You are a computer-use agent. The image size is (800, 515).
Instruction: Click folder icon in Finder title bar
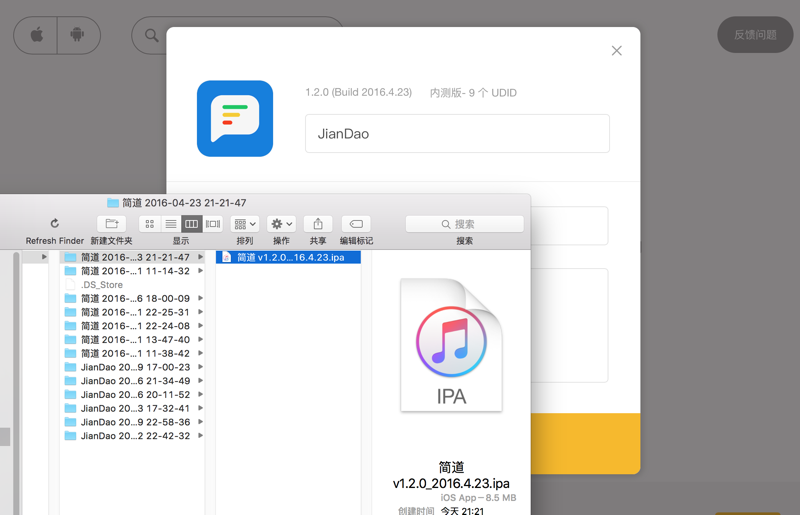click(x=113, y=203)
